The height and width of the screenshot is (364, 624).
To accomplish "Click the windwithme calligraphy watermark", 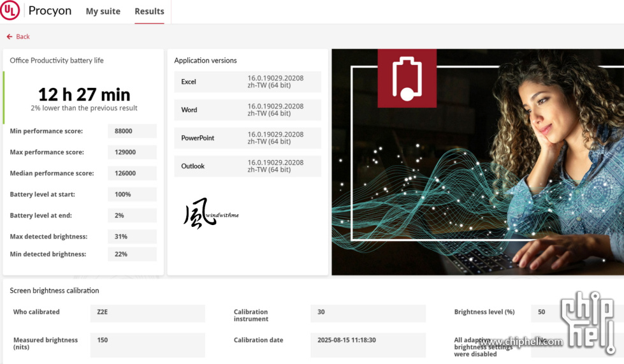I will pos(210,214).
